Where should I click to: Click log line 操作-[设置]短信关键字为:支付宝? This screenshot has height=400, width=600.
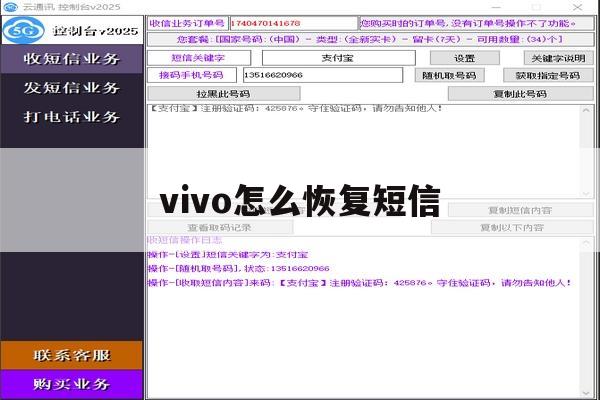(x=228, y=255)
